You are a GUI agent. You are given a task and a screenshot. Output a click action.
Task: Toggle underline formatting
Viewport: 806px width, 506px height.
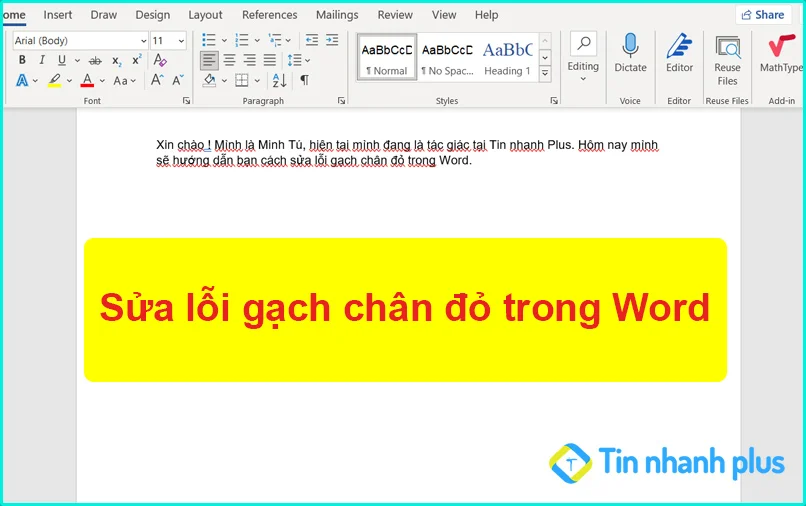point(62,60)
